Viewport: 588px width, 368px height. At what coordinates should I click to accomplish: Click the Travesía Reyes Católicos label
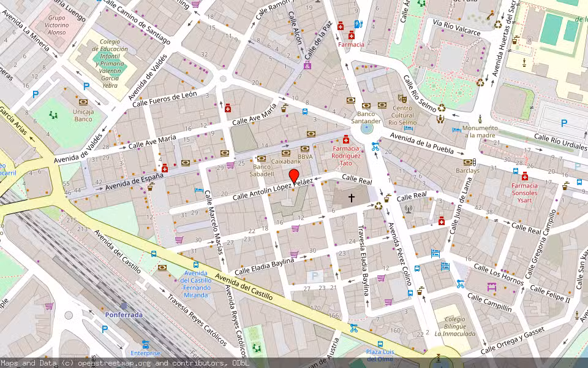coord(197,320)
